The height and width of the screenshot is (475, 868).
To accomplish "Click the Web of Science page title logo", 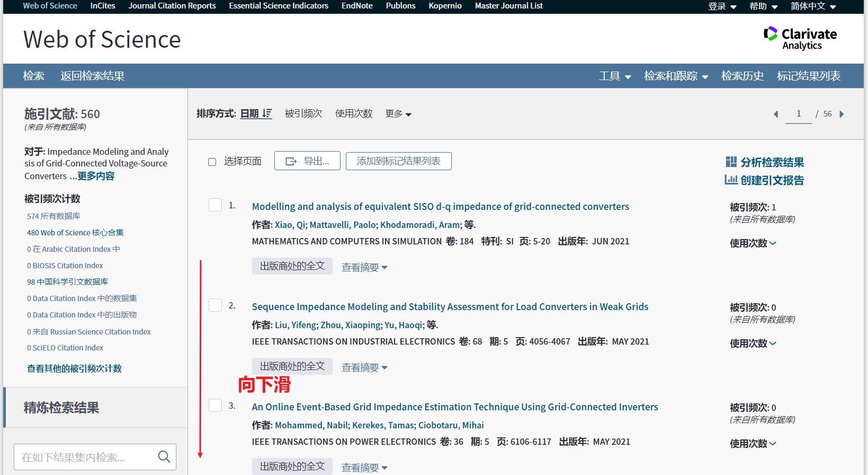I will [x=102, y=40].
